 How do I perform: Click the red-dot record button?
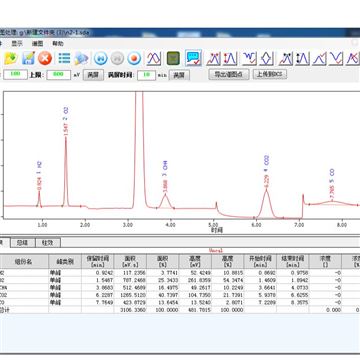tap(134, 59)
